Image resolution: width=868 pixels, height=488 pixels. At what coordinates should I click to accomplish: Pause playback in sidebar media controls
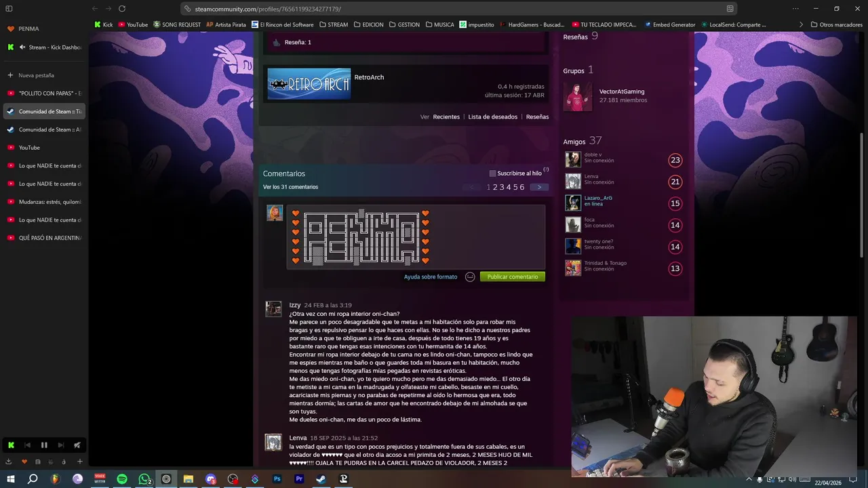pos(44,445)
